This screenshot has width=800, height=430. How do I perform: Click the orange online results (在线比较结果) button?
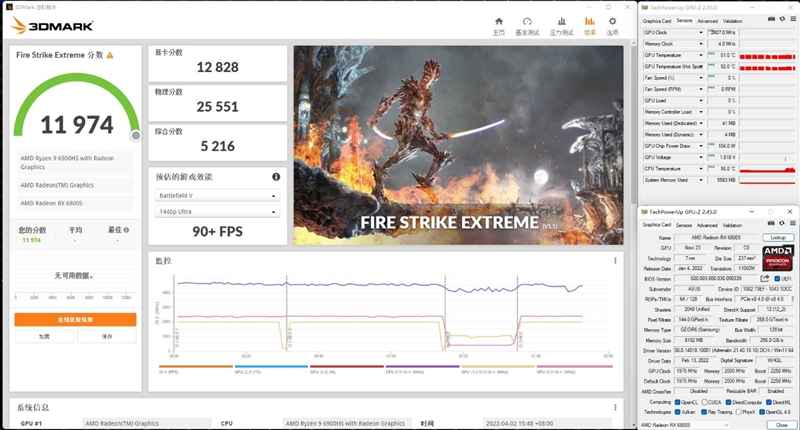[76, 319]
